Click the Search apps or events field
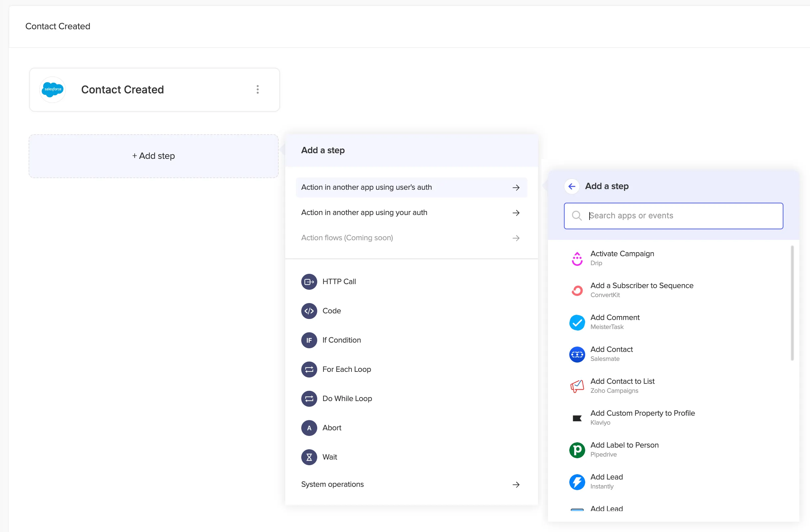Screen dimensions: 810x532 [674, 216]
